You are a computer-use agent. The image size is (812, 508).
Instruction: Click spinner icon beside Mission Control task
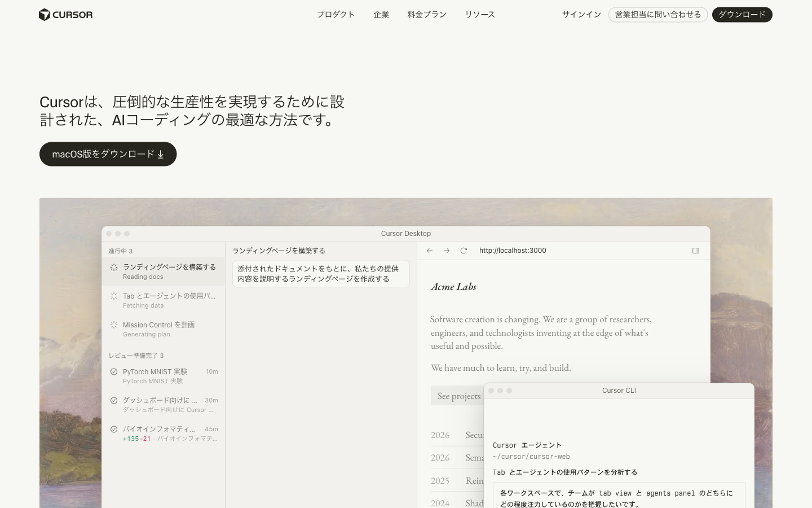(x=114, y=325)
